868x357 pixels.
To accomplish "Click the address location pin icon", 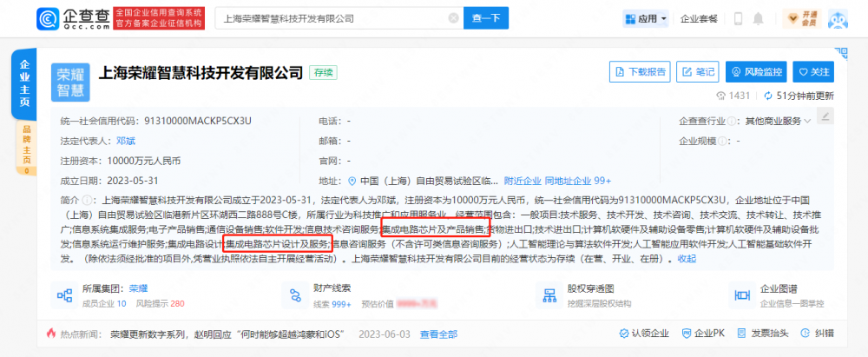I will [x=352, y=181].
